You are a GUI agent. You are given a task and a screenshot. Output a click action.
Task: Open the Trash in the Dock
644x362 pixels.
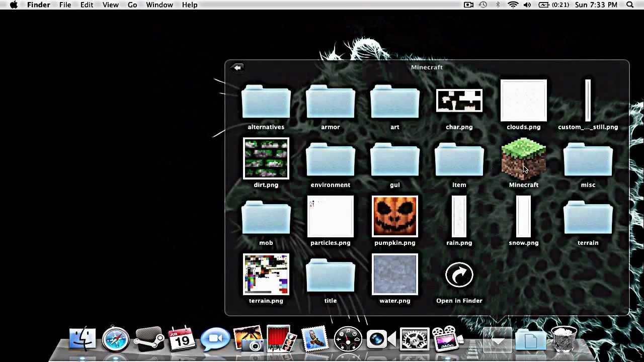click(x=564, y=338)
